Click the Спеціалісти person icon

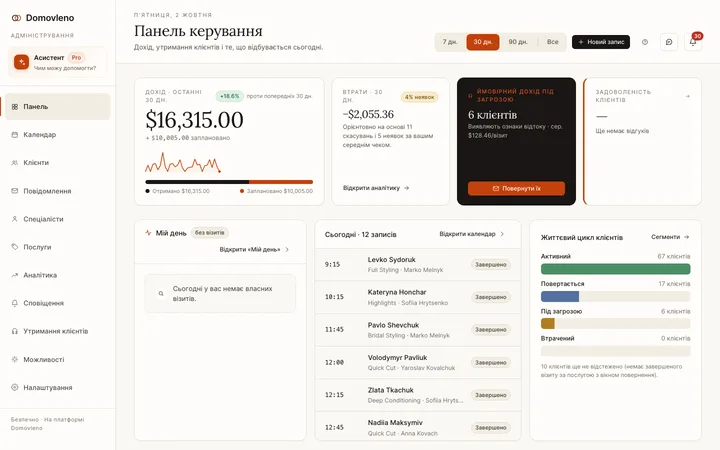coord(15,219)
